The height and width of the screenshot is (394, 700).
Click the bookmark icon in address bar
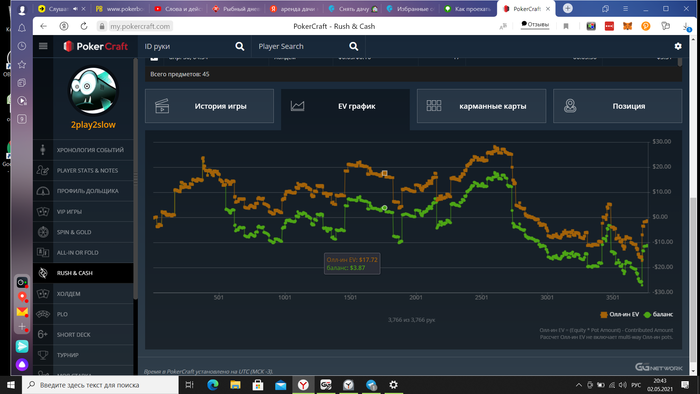566,26
